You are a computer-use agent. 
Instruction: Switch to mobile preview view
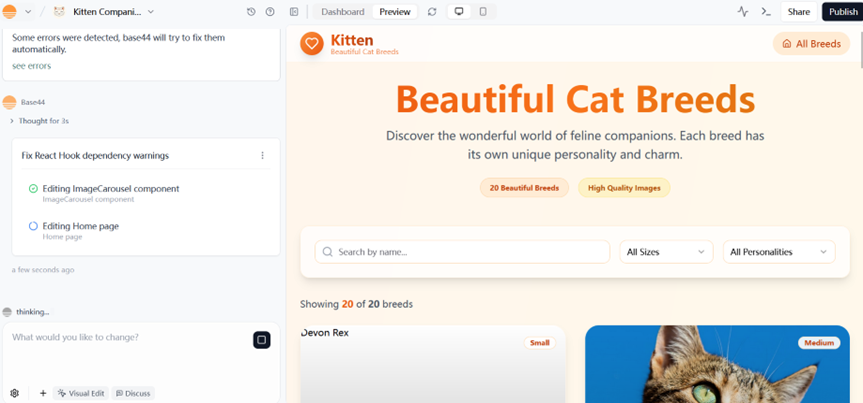coord(483,12)
